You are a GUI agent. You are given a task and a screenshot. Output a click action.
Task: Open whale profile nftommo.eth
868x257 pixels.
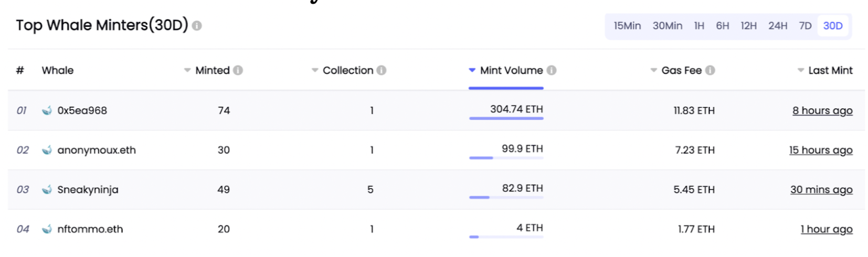tap(90, 229)
